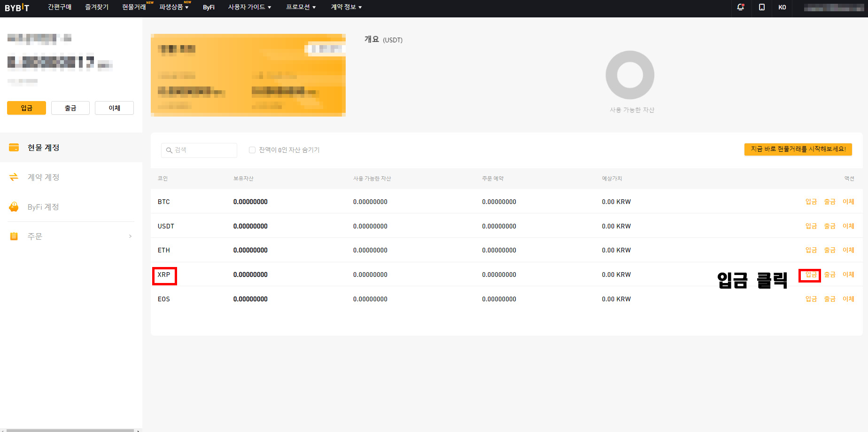Select 현물 계정 sidebar tab
This screenshot has width=868, height=432.
71,148
